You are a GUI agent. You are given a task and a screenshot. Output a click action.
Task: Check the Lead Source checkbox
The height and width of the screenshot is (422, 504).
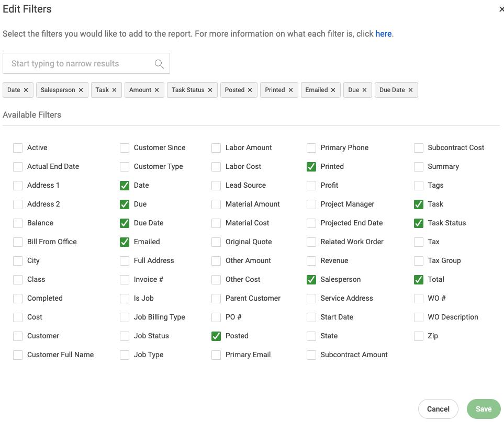click(216, 186)
